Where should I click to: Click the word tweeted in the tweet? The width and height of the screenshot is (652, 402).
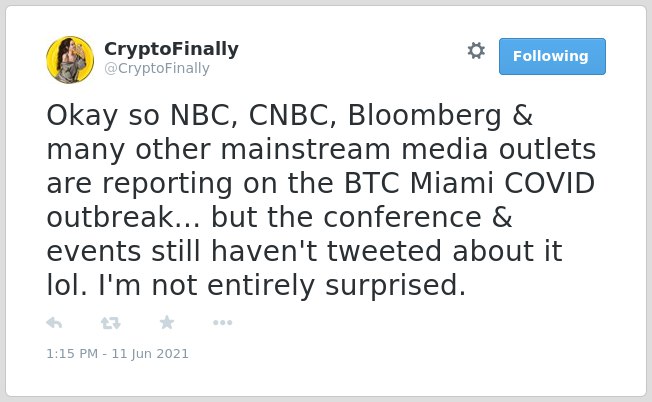pos(384,251)
